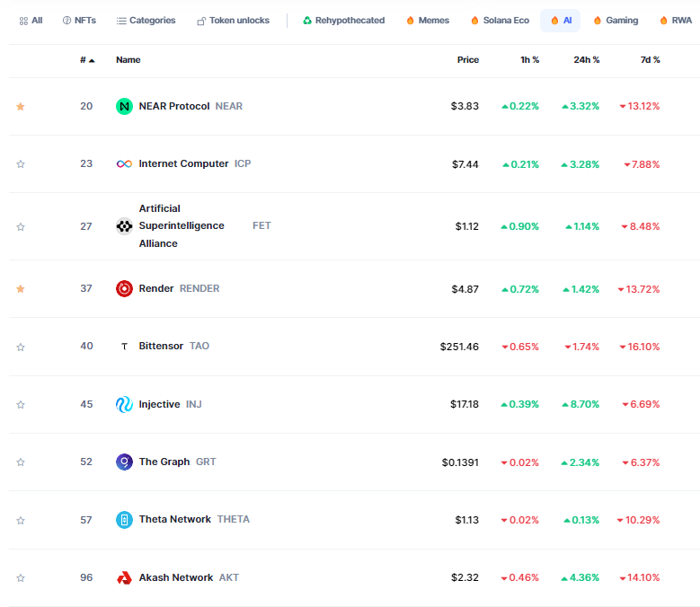This screenshot has height=607, width=700.
Task: Sort table by Price header
Action: 468,60
